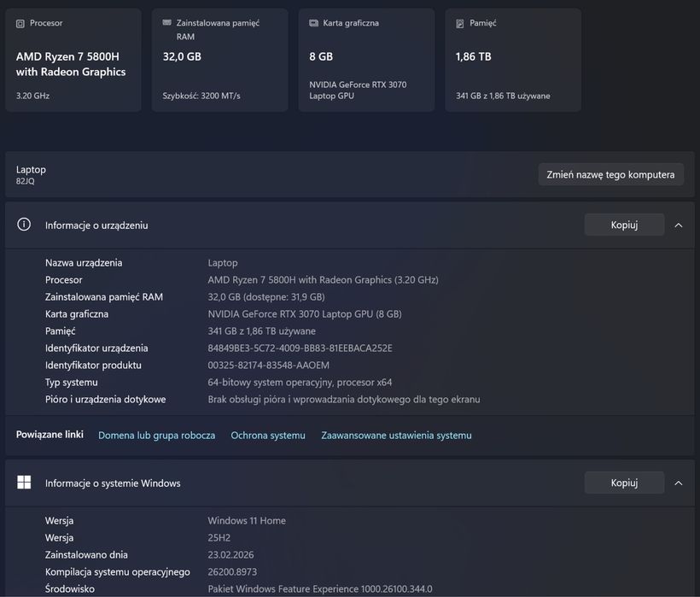Click the RAM module icon
Screen dimensions: 700x597
coord(167,23)
